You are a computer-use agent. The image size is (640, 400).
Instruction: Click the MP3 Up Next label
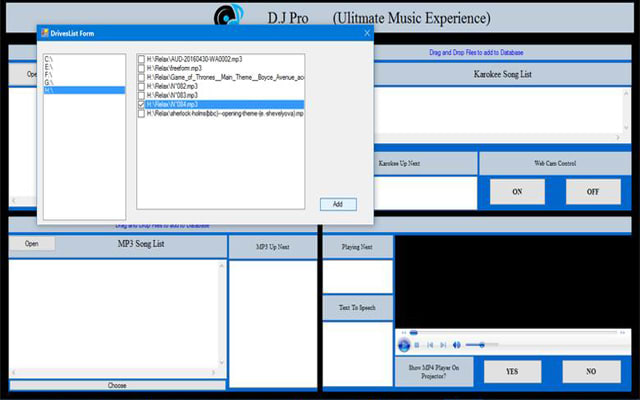(273, 247)
